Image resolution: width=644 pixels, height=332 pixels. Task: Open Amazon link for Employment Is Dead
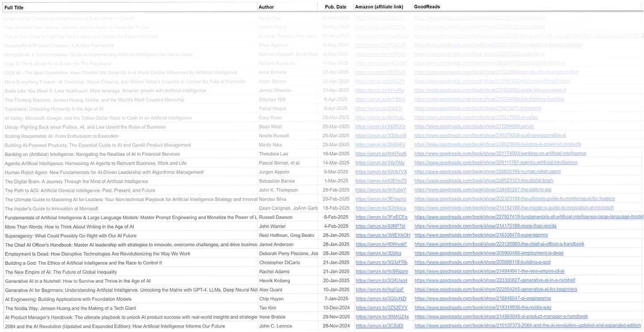pos(379,253)
